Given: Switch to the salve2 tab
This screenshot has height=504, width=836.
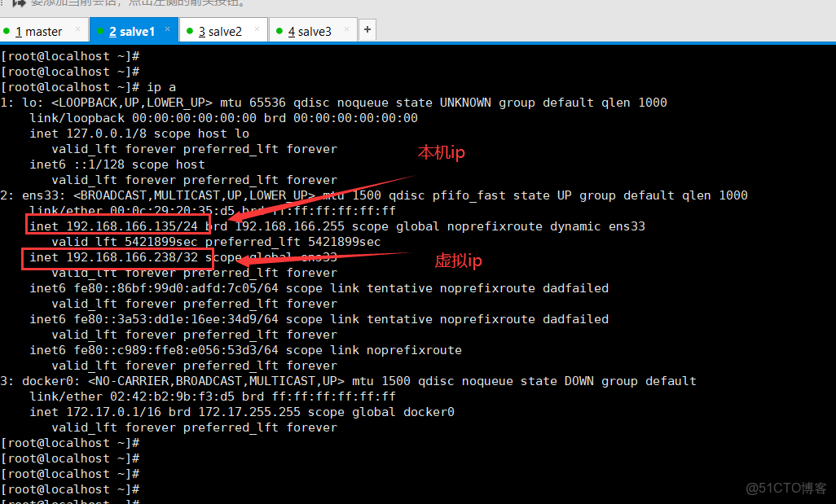Looking at the screenshot, I should click(220, 30).
